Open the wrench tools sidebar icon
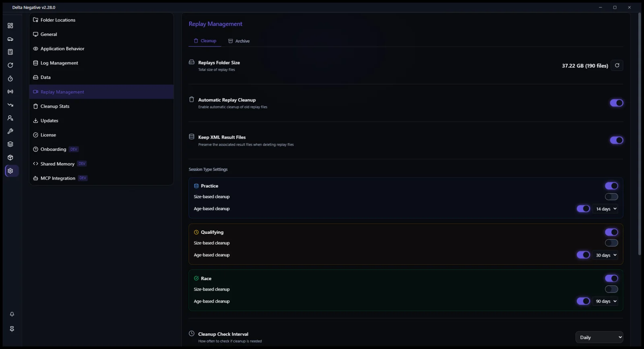The width and height of the screenshot is (644, 349). click(10, 131)
